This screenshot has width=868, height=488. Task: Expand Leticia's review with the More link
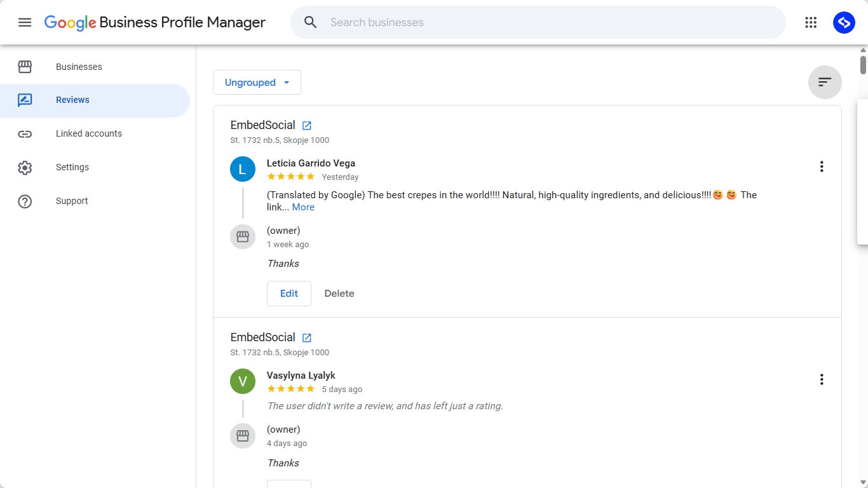point(303,207)
